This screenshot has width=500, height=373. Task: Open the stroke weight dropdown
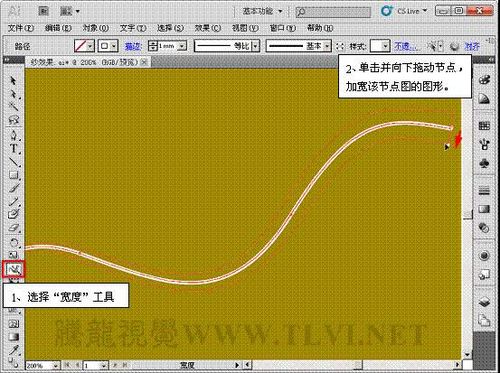pyautogui.click(x=183, y=46)
